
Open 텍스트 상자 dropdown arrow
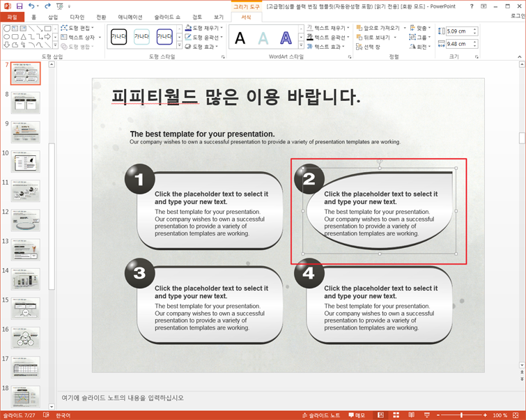[x=100, y=37]
